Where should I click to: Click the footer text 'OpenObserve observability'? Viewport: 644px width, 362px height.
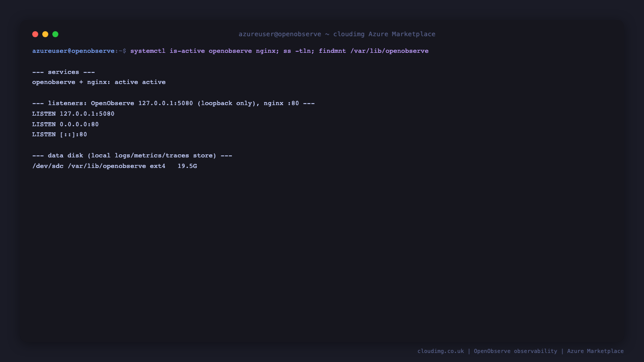click(516, 351)
